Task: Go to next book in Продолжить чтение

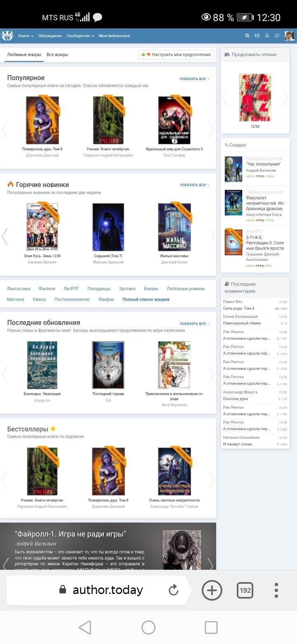Action: 285,98
